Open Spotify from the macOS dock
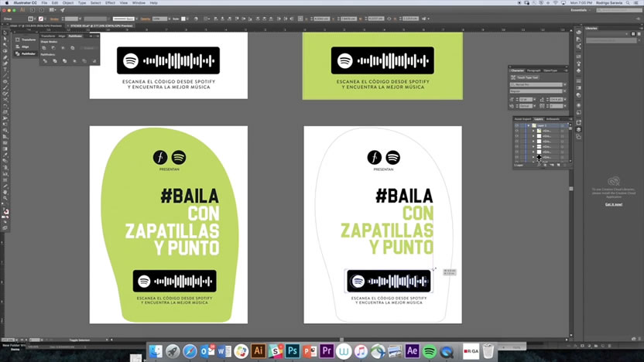 pos(429,351)
